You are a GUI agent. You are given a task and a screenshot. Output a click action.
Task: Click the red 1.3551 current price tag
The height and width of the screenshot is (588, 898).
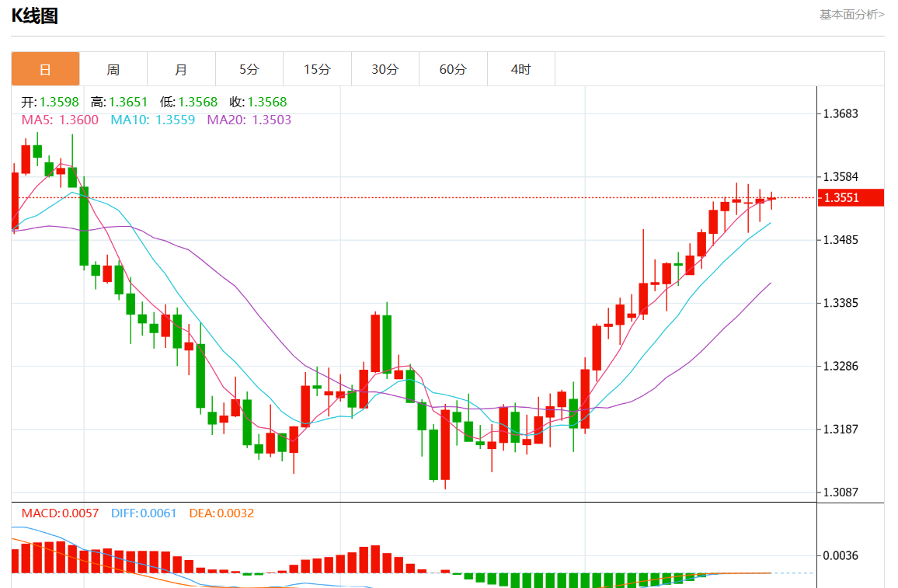click(851, 197)
